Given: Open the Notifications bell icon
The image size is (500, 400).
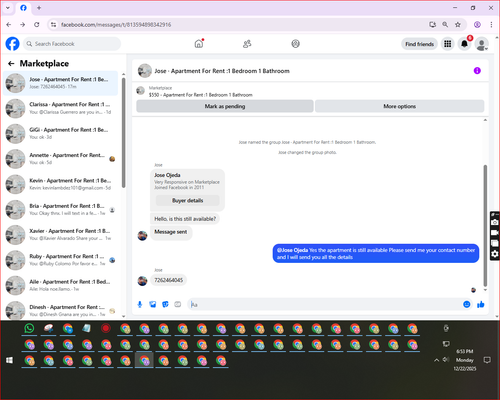Looking at the screenshot, I should point(464,44).
